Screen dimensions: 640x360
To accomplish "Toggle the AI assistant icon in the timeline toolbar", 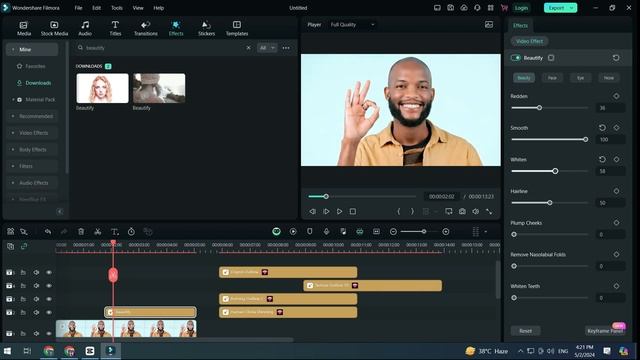I will click(x=276, y=231).
